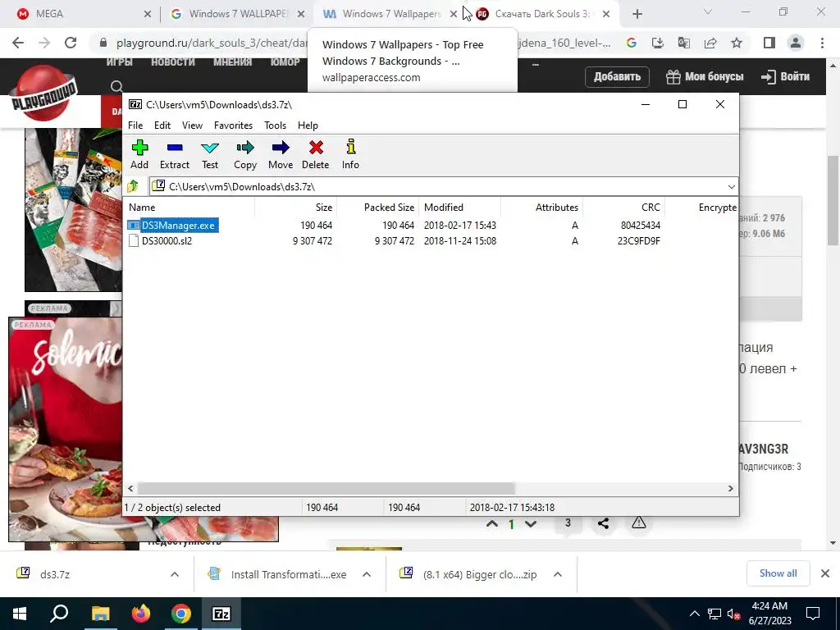840x630 pixels.
Task: Sort by the CRC column header
Action: (x=623, y=208)
